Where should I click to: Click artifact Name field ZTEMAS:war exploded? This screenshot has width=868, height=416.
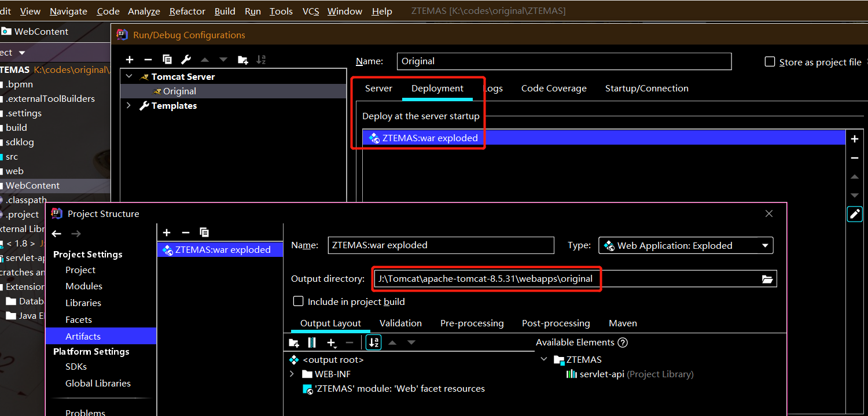(x=441, y=245)
